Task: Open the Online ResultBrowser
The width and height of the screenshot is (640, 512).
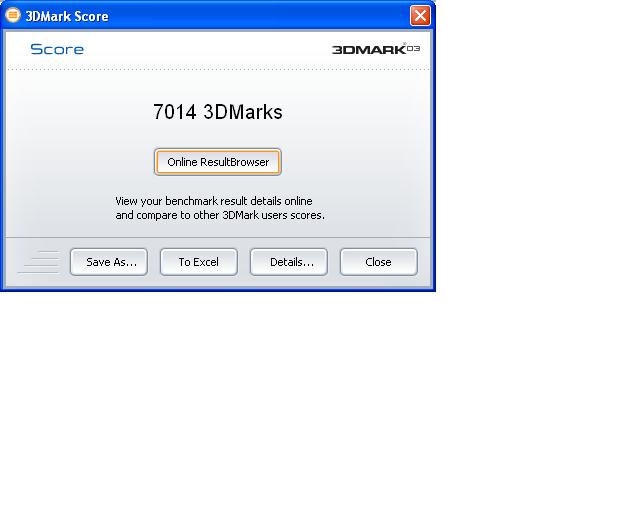Action: click(x=218, y=162)
